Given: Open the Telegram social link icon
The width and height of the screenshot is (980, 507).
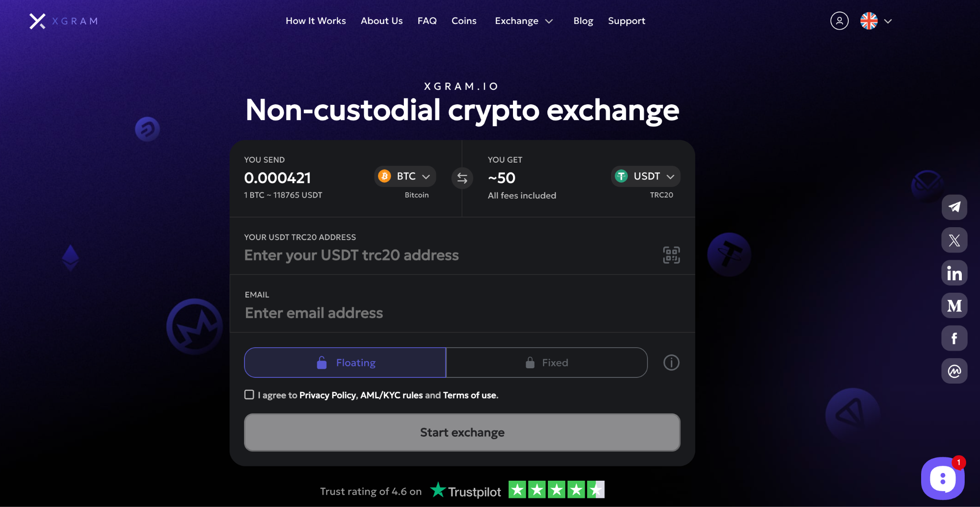Looking at the screenshot, I should pyautogui.click(x=954, y=207).
